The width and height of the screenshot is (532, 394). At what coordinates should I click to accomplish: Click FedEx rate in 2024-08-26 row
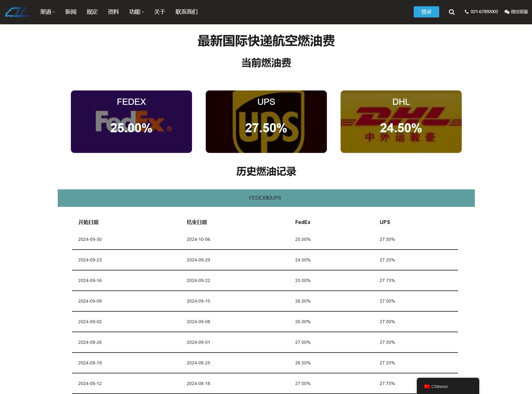pyautogui.click(x=303, y=342)
